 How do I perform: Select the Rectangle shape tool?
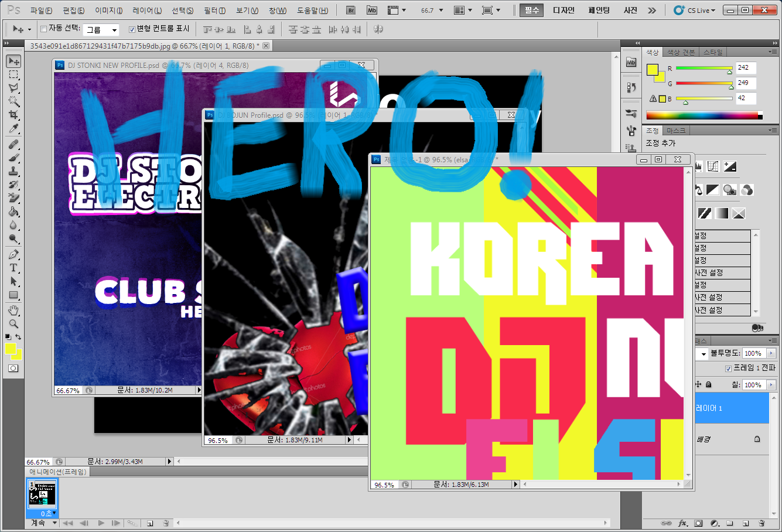[13, 295]
